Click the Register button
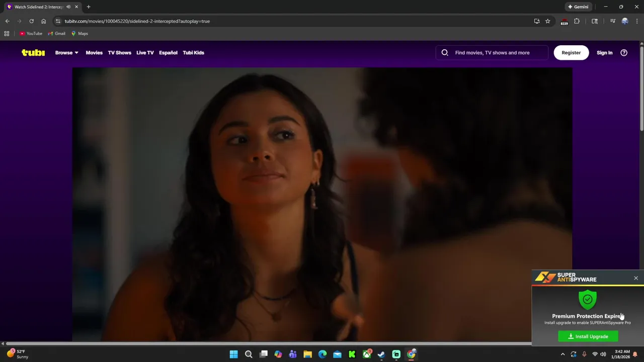This screenshot has width=644, height=362. [x=571, y=52]
